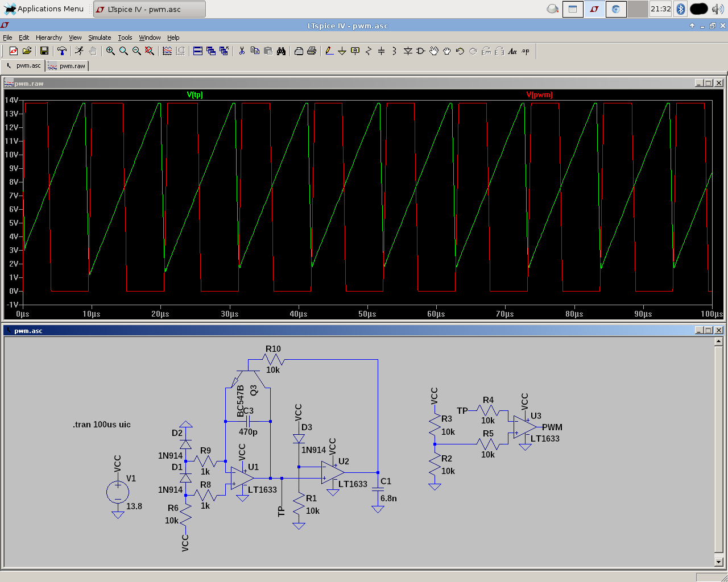Select the Drag hand tool

pos(447,51)
